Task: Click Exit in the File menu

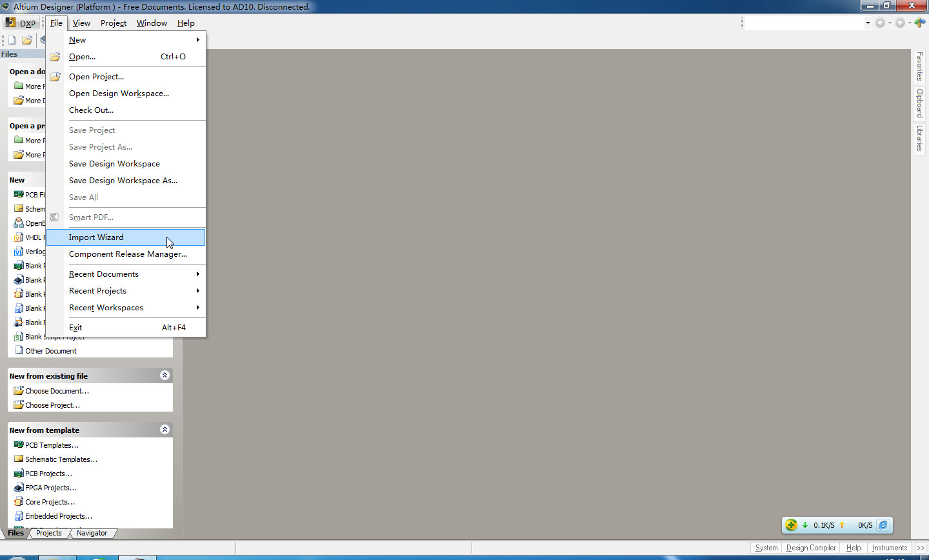Action: point(126,328)
